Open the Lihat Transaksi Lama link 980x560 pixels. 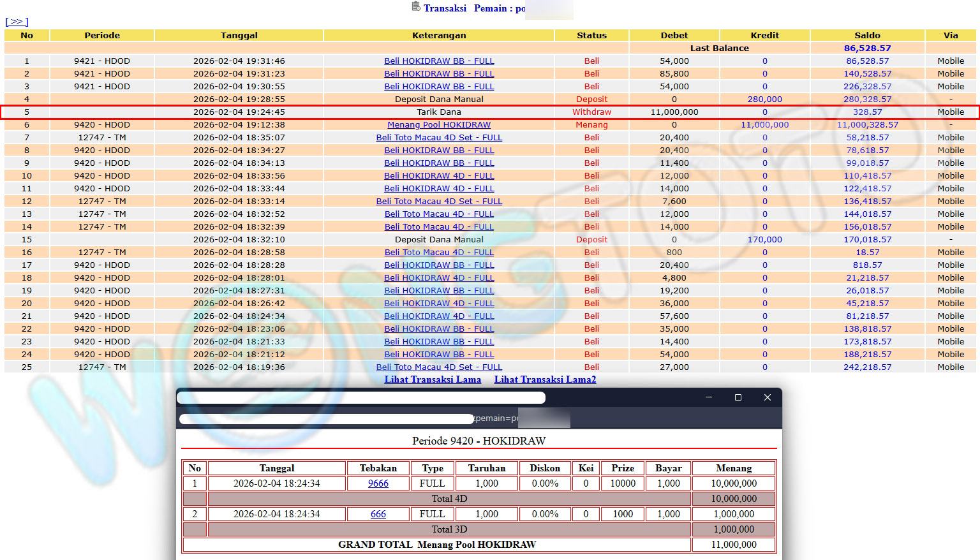[433, 379]
